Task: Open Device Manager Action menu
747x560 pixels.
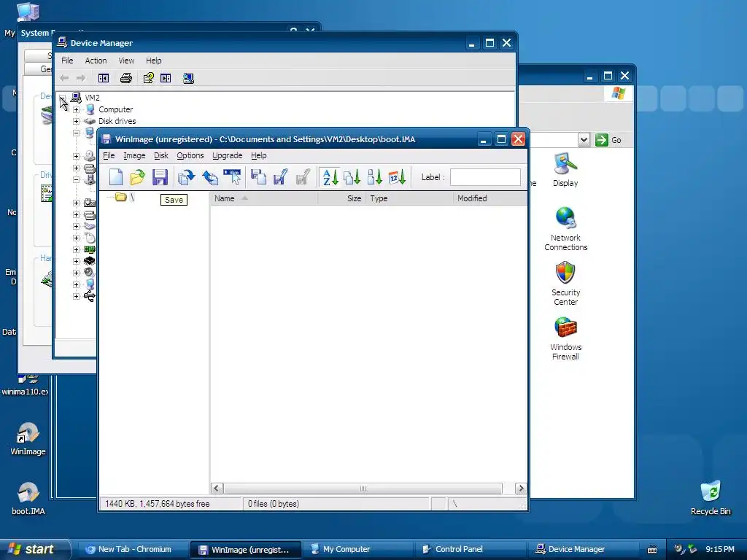Action: click(96, 61)
